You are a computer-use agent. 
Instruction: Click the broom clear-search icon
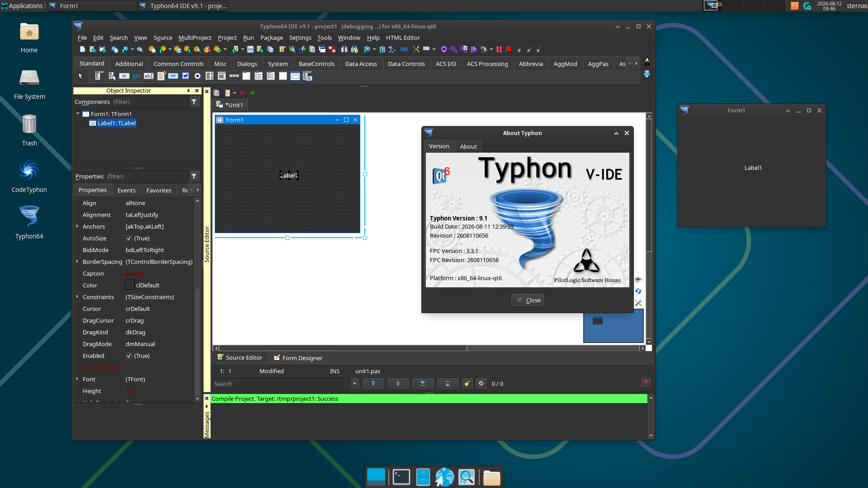click(x=467, y=384)
